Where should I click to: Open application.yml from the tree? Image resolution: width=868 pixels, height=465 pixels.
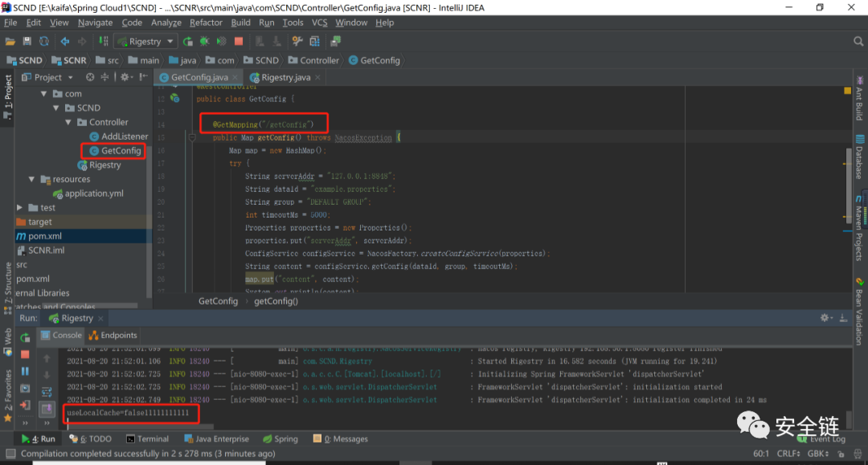point(88,194)
